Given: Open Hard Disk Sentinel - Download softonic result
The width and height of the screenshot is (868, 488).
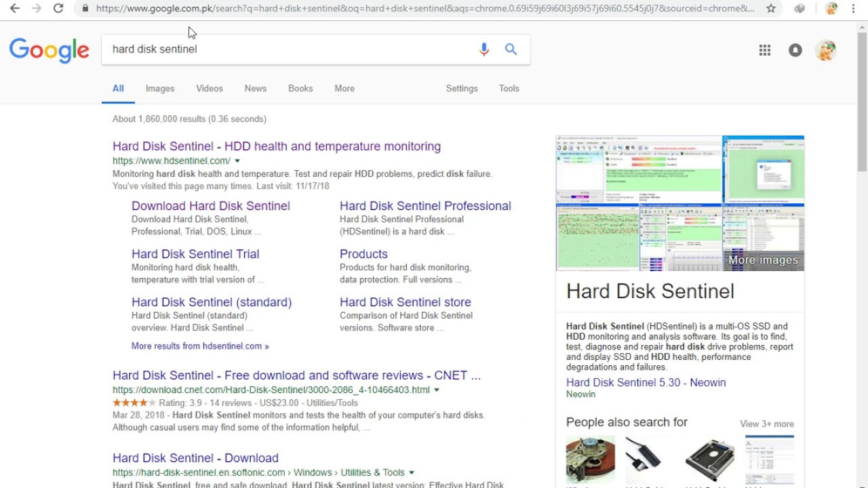Looking at the screenshot, I should 195,458.
